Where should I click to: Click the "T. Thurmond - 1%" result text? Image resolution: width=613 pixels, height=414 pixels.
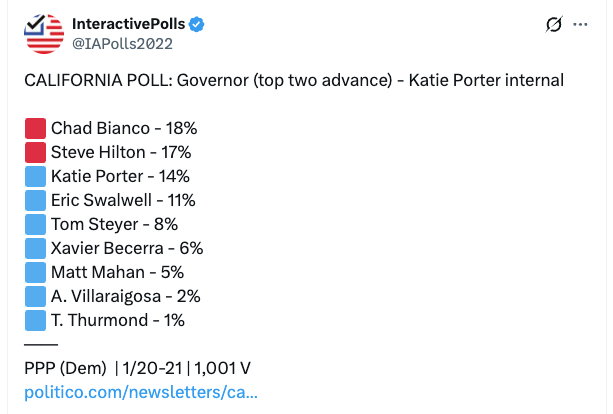coord(118,320)
